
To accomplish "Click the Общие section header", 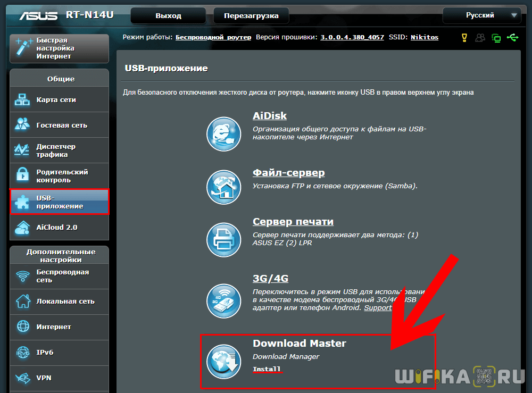I will 61,79.
